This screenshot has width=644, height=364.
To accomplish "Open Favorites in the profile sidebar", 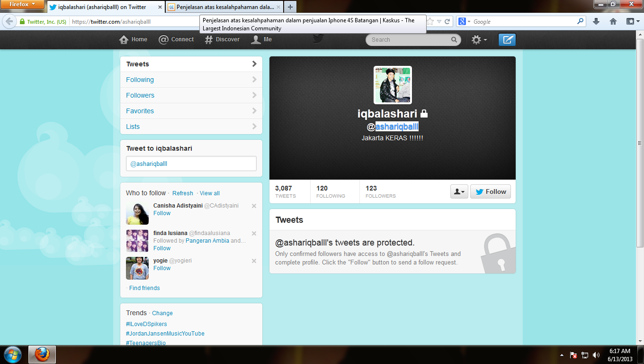I will (x=191, y=111).
